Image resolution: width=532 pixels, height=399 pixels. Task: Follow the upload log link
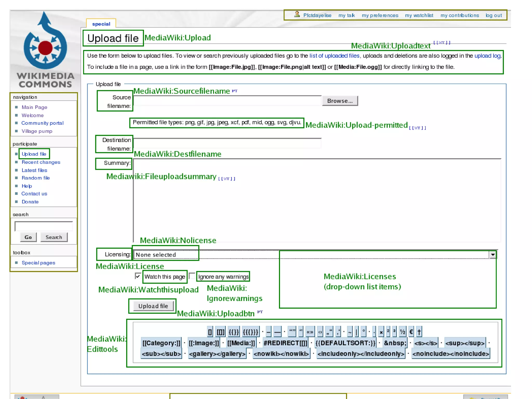coord(487,56)
